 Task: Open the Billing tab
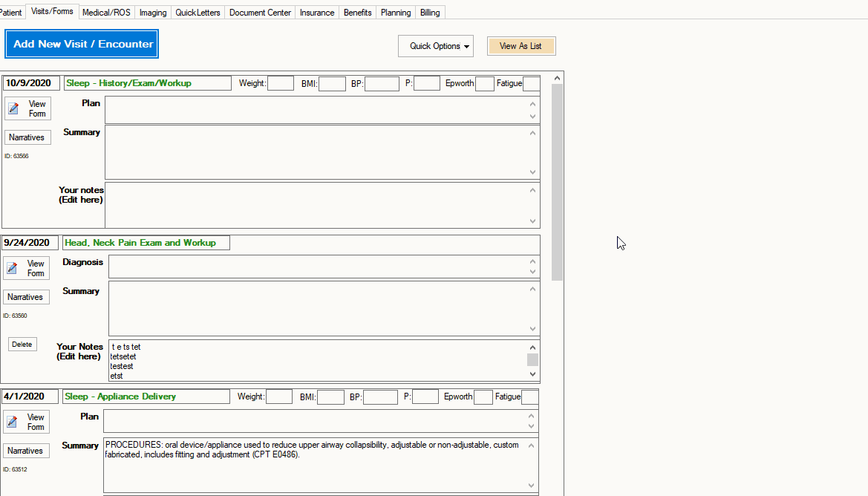[430, 12]
